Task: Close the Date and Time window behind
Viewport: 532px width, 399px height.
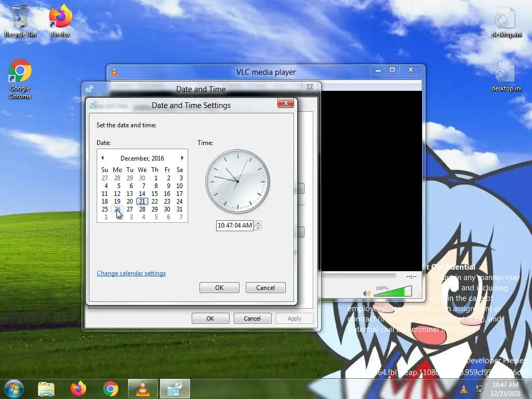Action: (310, 87)
